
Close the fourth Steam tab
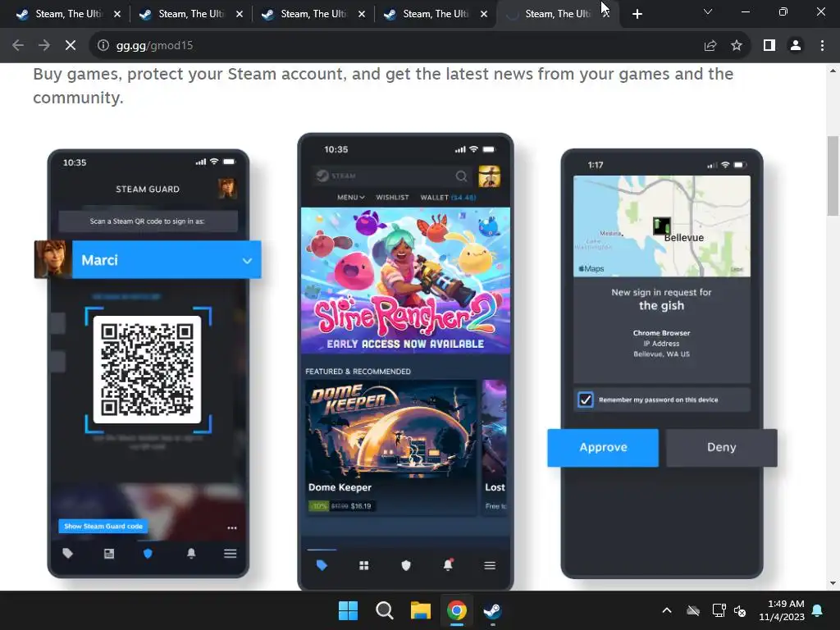coord(484,14)
